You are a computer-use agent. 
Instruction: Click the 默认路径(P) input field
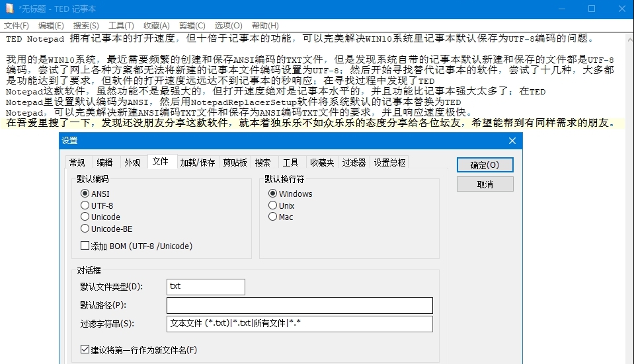(x=299, y=305)
